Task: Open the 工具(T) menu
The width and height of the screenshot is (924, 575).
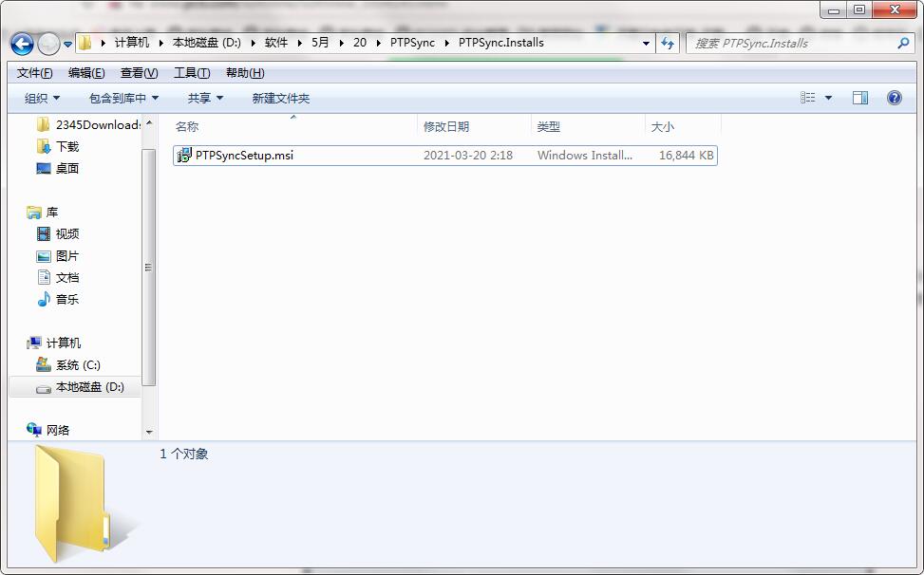Action: [x=192, y=73]
